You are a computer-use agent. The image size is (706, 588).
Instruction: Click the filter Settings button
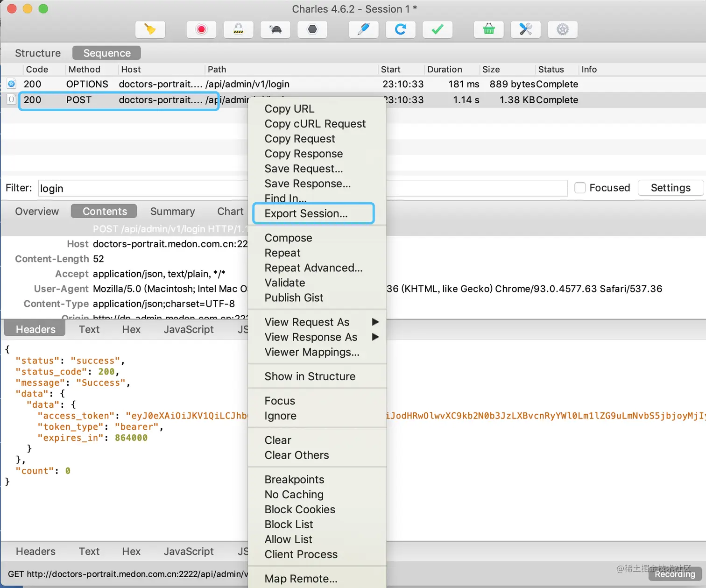click(x=671, y=188)
